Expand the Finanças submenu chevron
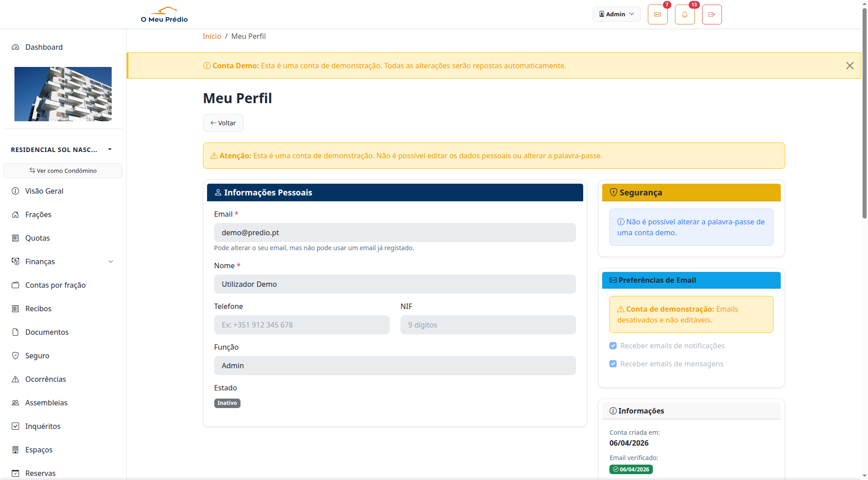This screenshot has width=868, height=480. tap(111, 261)
